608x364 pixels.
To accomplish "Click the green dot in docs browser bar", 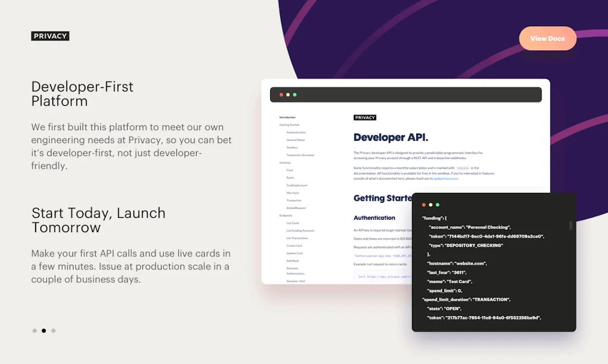I will 294,95.
